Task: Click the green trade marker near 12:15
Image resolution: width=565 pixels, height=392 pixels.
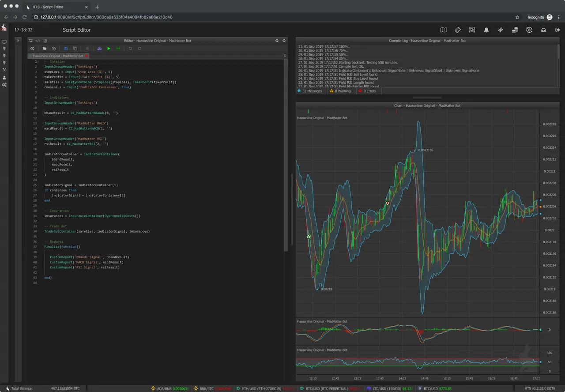Action: 309,237
